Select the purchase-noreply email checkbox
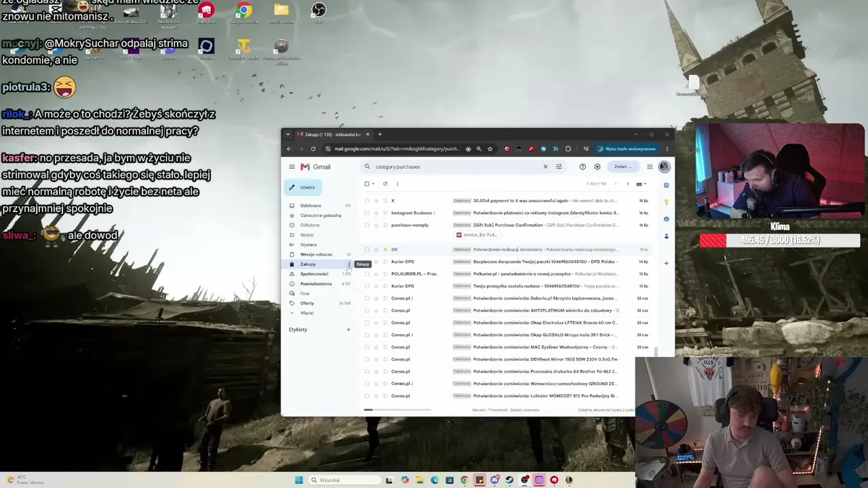 point(367,225)
